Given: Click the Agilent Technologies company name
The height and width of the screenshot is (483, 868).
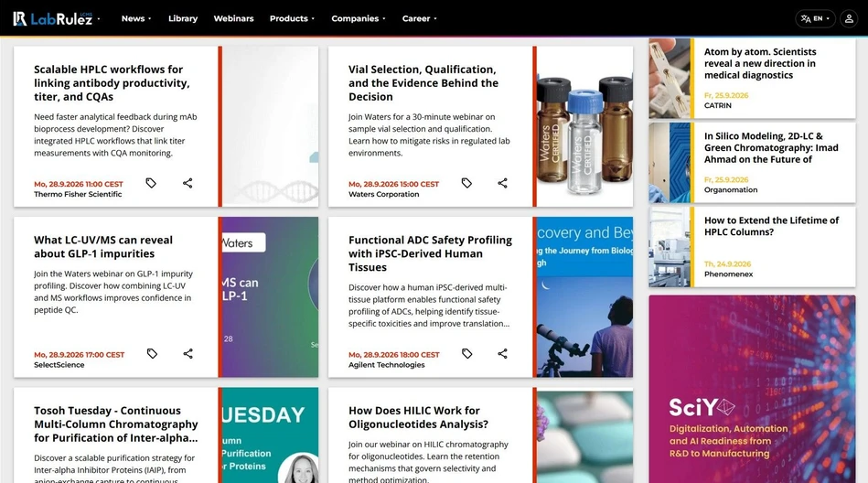Looking at the screenshot, I should pos(386,365).
